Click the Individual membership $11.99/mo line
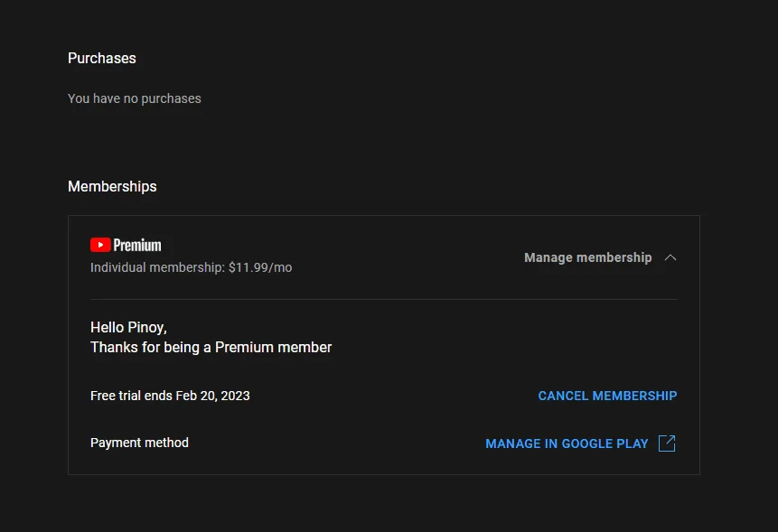Image resolution: width=778 pixels, height=532 pixels. point(191,267)
